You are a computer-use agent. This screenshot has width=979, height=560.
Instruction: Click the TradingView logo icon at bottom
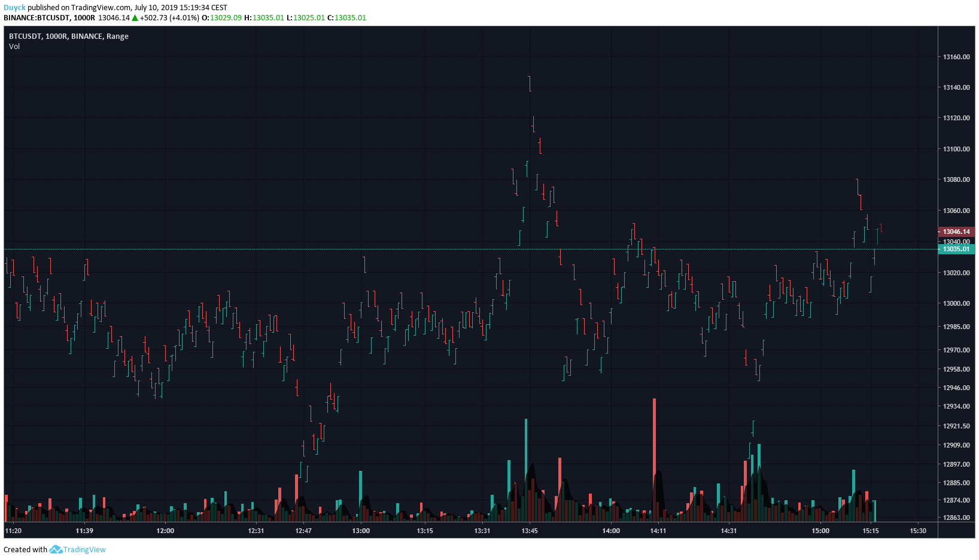point(56,549)
